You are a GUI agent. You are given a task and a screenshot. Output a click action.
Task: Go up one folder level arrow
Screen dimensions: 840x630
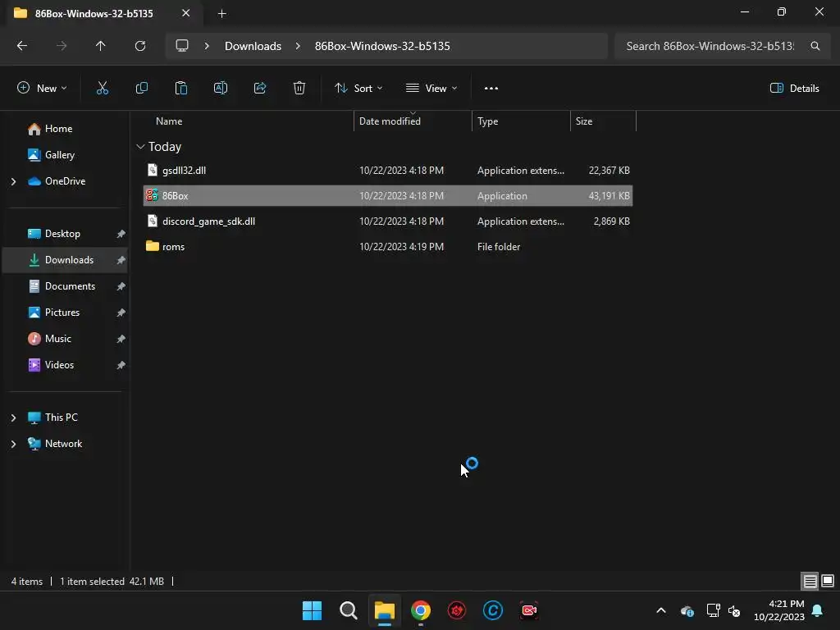101,46
